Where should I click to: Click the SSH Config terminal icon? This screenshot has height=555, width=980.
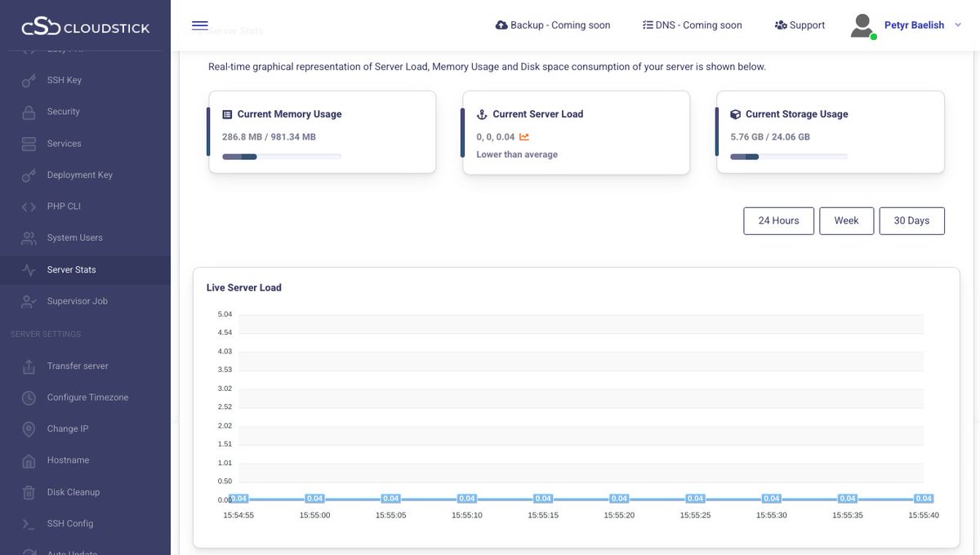[x=29, y=524]
